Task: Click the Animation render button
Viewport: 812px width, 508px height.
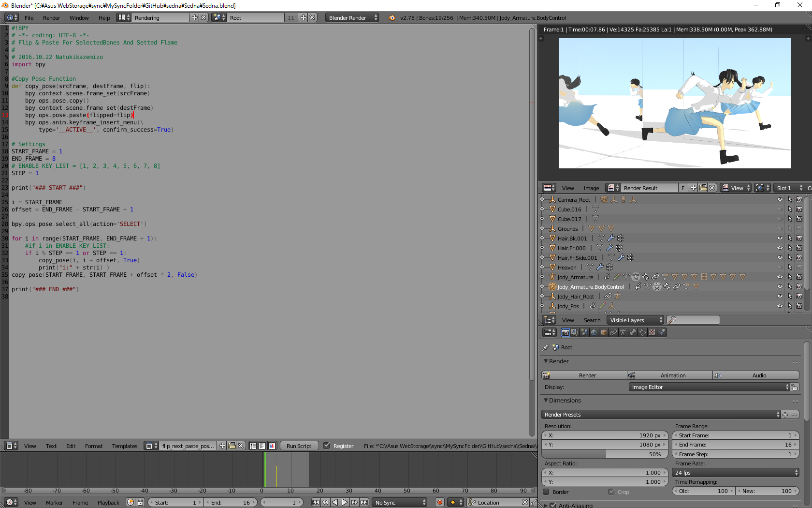Action: click(669, 375)
